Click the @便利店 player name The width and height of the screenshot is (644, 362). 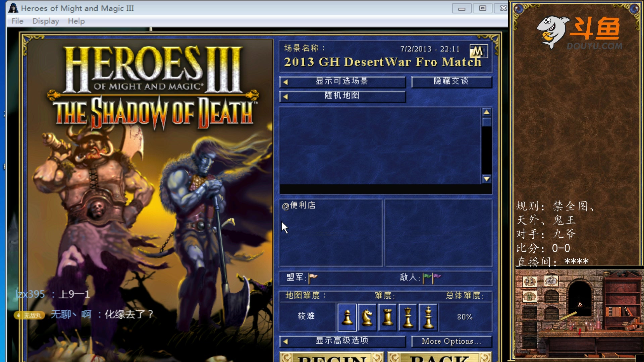pyautogui.click(x=299, y=205)
